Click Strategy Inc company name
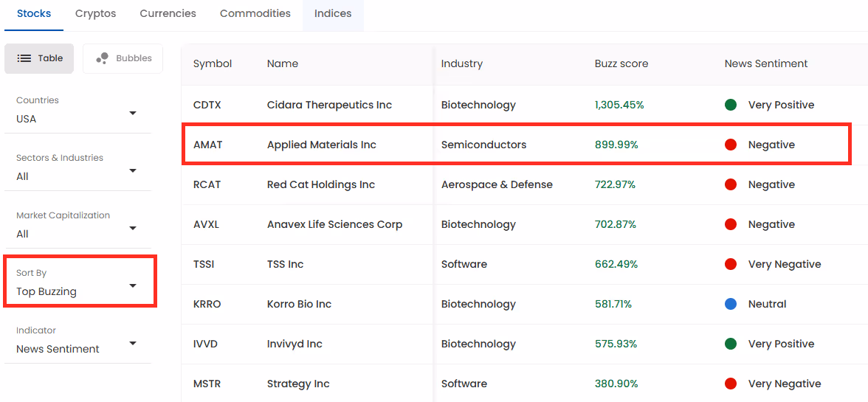This screenshot has height=402, width=868. click(298, 384)
